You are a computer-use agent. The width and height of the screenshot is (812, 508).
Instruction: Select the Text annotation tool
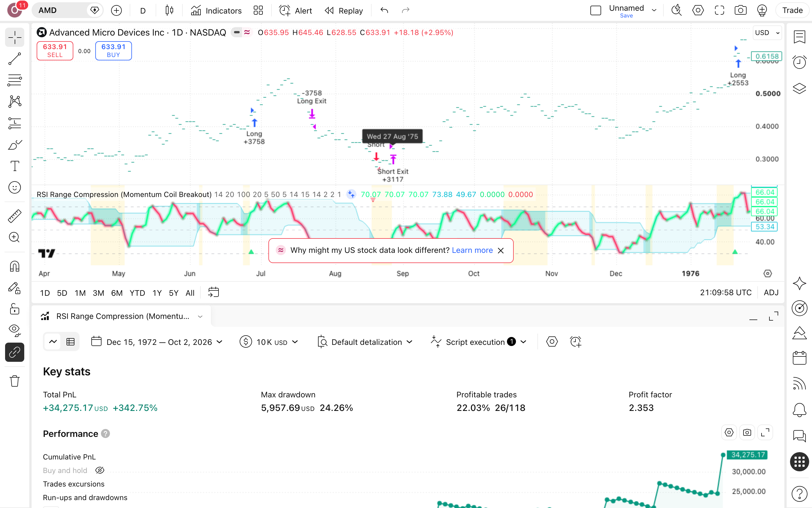coord(14,166)
